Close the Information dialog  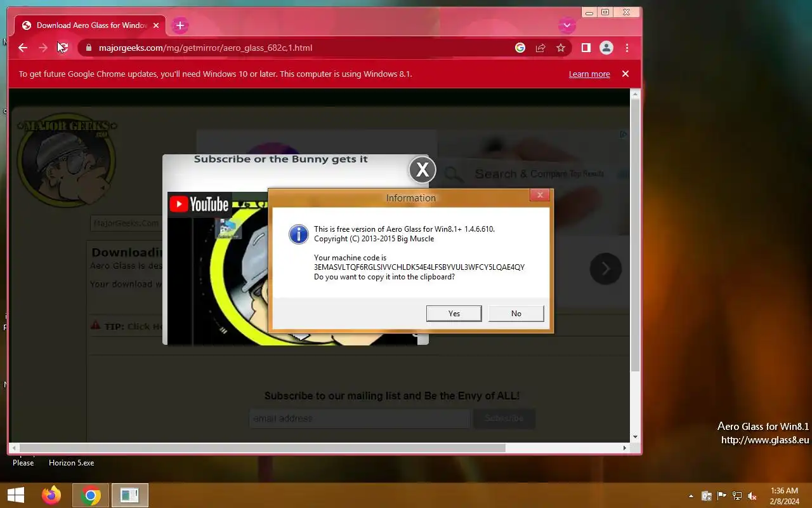540,195
